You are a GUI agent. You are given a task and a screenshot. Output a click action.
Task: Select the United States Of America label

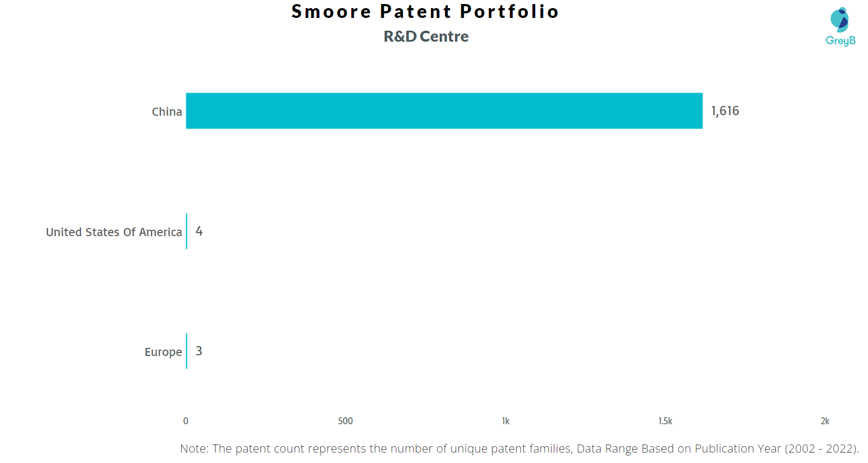point(114,232)
